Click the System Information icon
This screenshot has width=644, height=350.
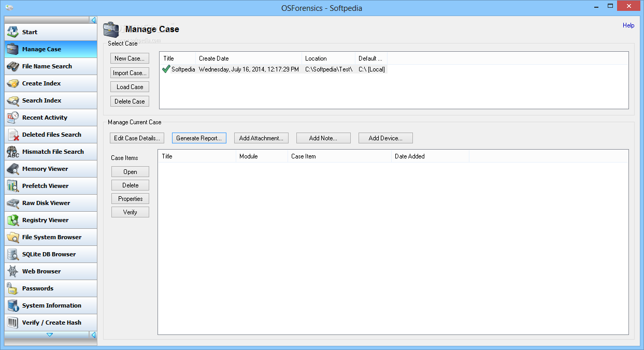coord(13,305)
